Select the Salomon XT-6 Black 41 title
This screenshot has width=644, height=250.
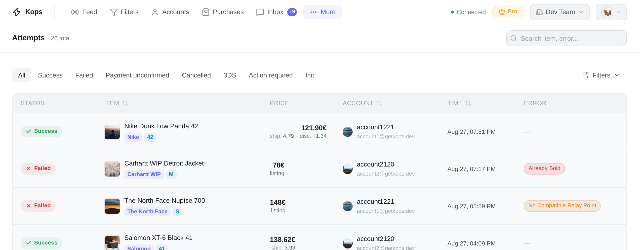point(158,238)
